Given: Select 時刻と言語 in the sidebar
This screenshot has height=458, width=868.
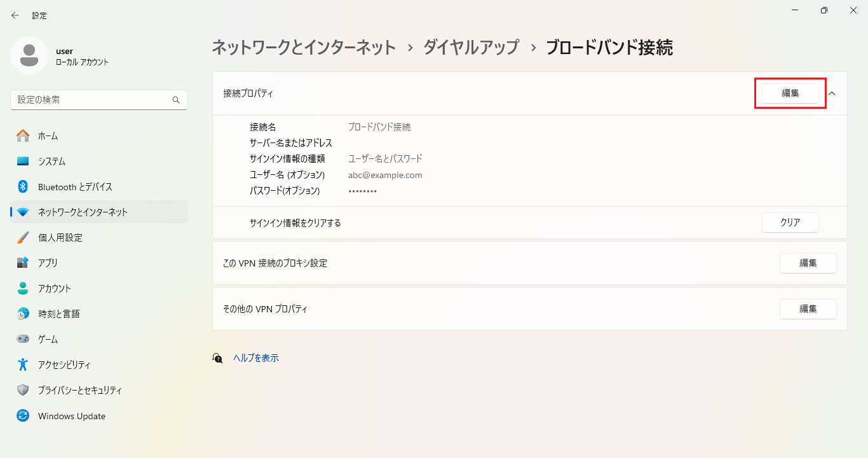Looking at the screenshot, I should click(59, 314).
